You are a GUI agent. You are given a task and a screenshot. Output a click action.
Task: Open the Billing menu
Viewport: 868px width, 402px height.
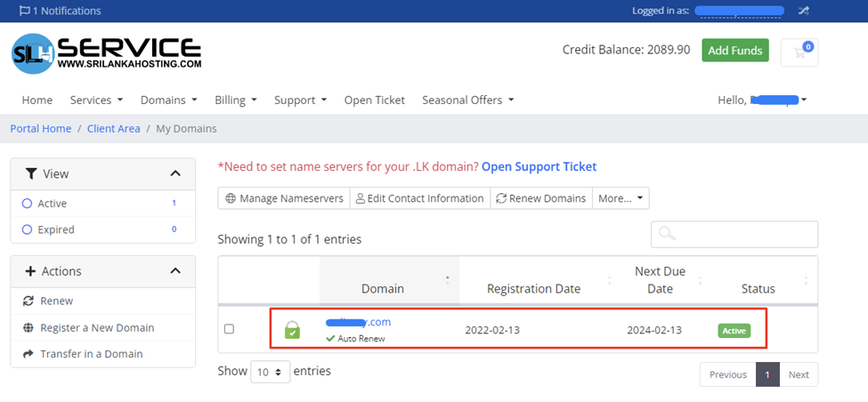click(x=235, y=100)
